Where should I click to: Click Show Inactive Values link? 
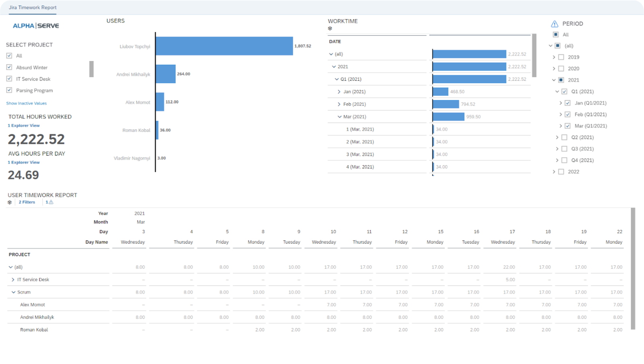(x=26, y=103)
